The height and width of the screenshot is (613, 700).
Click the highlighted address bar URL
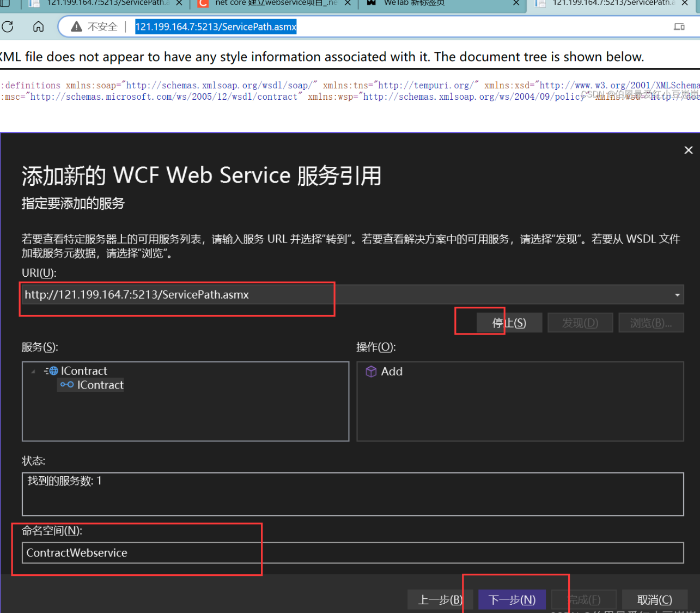(215, 26)
